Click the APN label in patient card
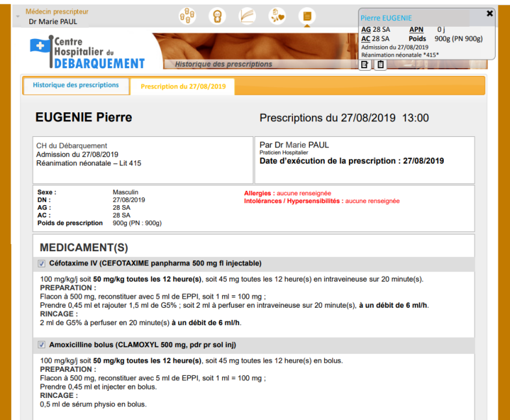Image resolution: width=510 pixels, height=420 pixels. click(x=417, y=30)
